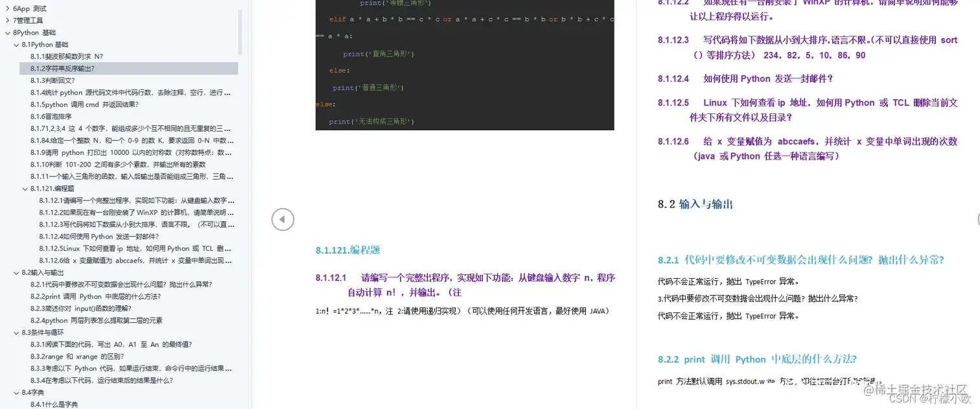Image resolution: width=980 pixels, height=409 pixels.
Task: Click heading 8.1.12.1 请编写一个完整出程序 on page
Action: (465, 285)
